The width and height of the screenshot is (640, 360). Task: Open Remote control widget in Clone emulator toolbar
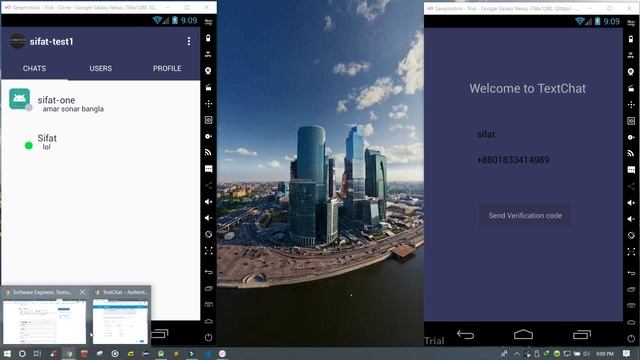pos(208,104)
